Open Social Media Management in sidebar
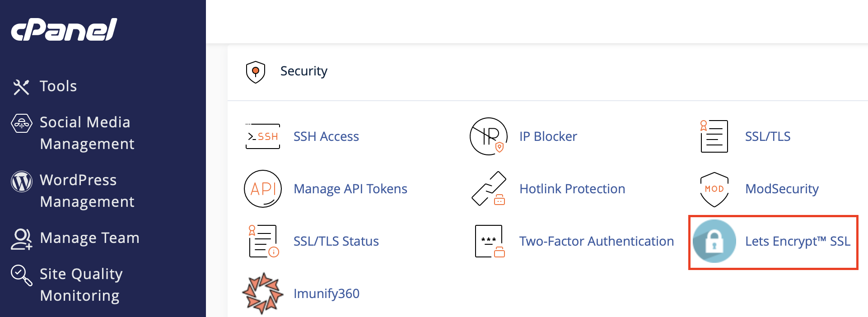 pos(87,133)
